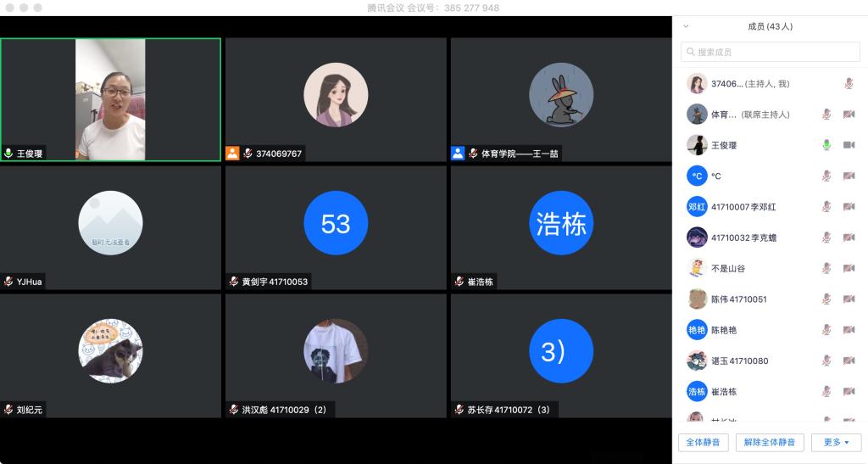Click muted mic icon on 黄剑宇 tile

tap(234, 282)
